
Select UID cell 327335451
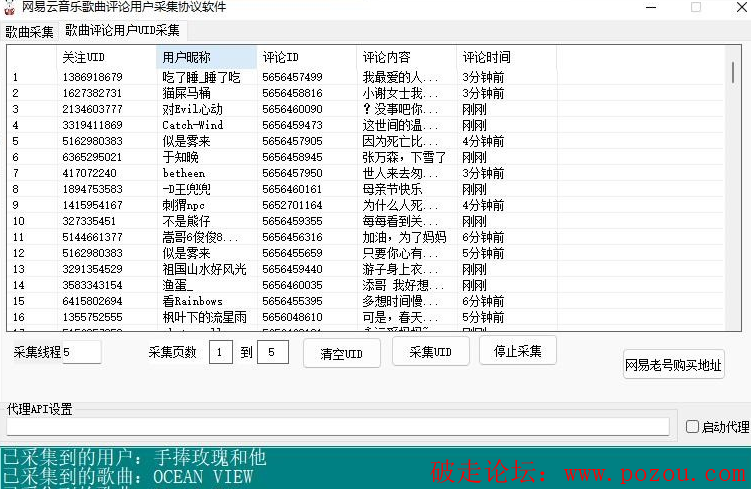click(89, 221)
